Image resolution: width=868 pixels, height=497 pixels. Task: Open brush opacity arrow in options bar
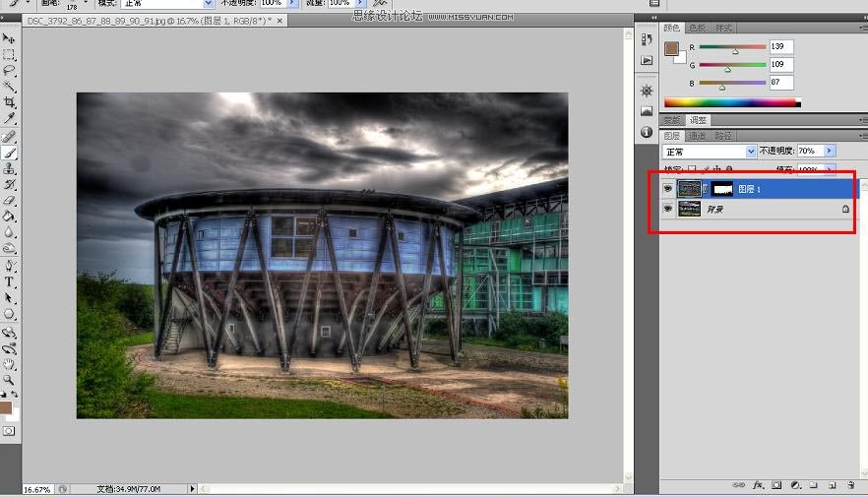coord(293,3)
